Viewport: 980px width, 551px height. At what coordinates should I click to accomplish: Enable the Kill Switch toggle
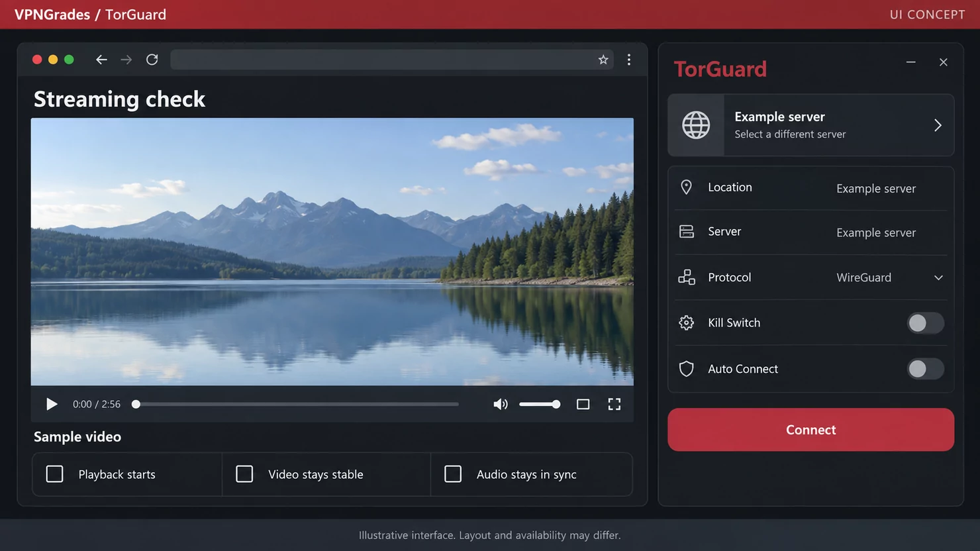(x=925, y=323)
